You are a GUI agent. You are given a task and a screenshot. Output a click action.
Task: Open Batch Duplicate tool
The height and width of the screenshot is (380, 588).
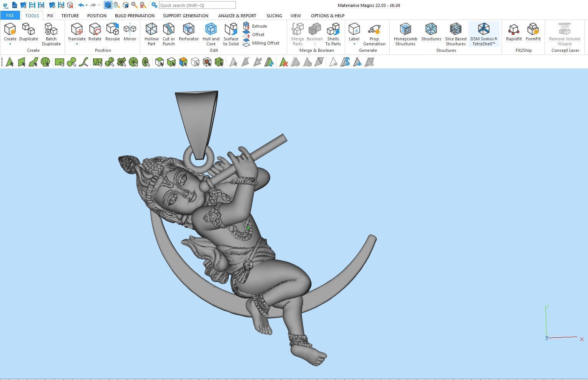pos(51,34)
